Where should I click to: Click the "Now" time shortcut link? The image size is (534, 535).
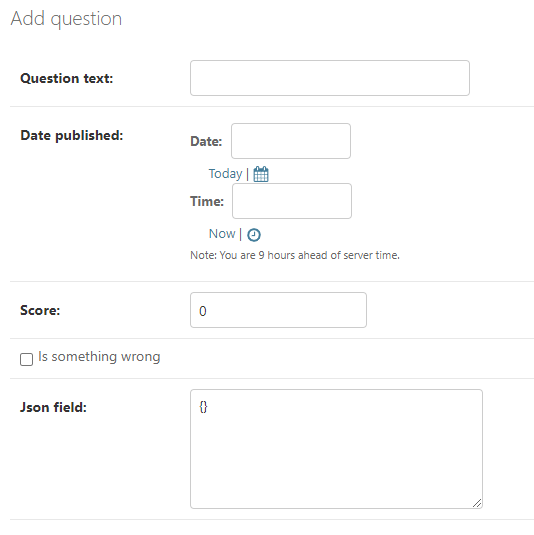click(x=222, y=234)
